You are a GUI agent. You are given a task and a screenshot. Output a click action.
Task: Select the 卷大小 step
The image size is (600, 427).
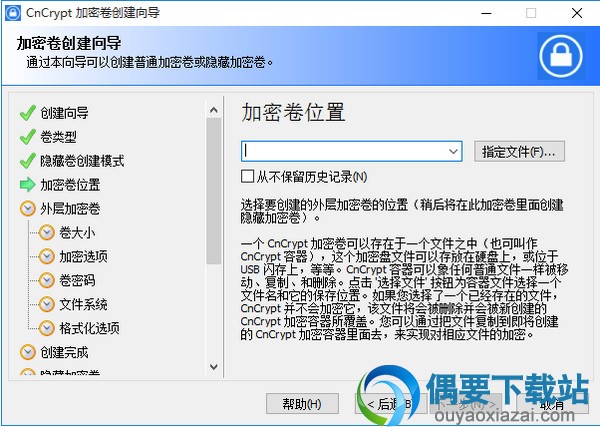[77, 233]
